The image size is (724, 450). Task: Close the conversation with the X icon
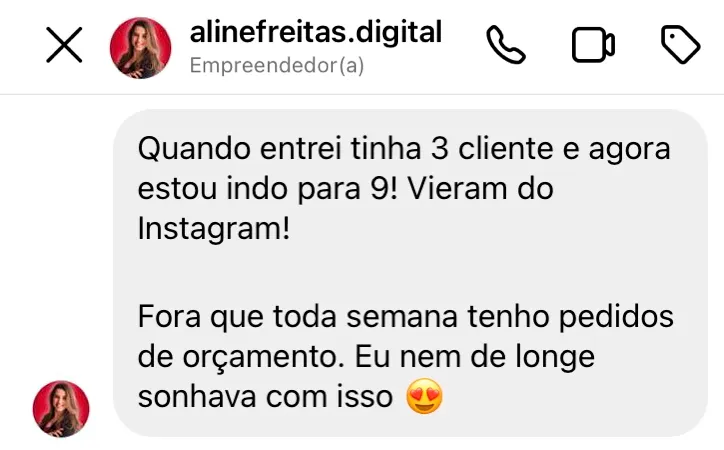(x=64, y=45)
